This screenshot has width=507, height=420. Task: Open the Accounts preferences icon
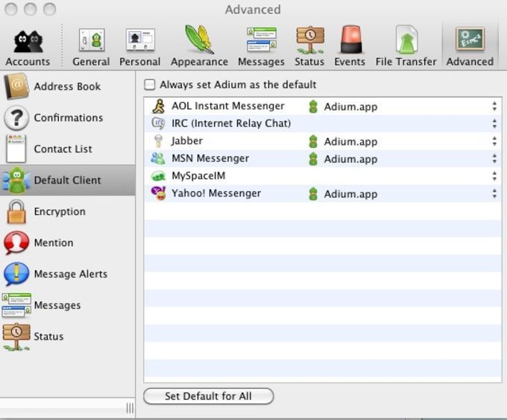click(28, 42)
